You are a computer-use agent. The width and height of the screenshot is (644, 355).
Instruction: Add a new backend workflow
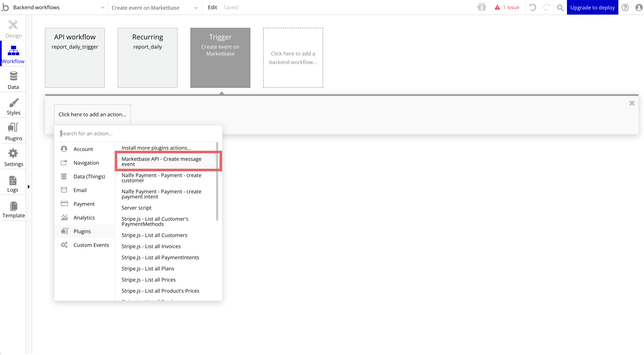(x=293, y=58)
